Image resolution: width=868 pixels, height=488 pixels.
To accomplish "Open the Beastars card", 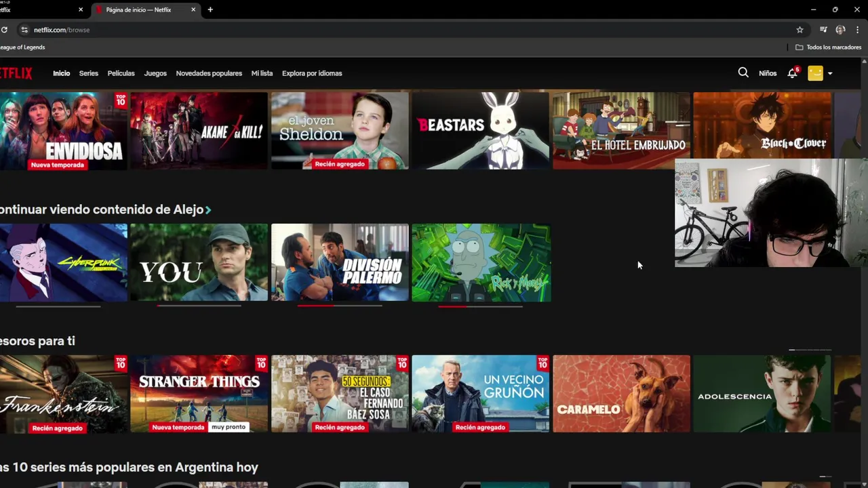I will pyautogui.click(x=481, y=131).
